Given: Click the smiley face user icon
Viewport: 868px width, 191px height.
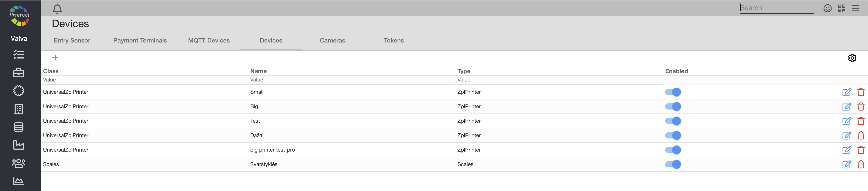Looking at the screenshot, I should click(827, 8).
